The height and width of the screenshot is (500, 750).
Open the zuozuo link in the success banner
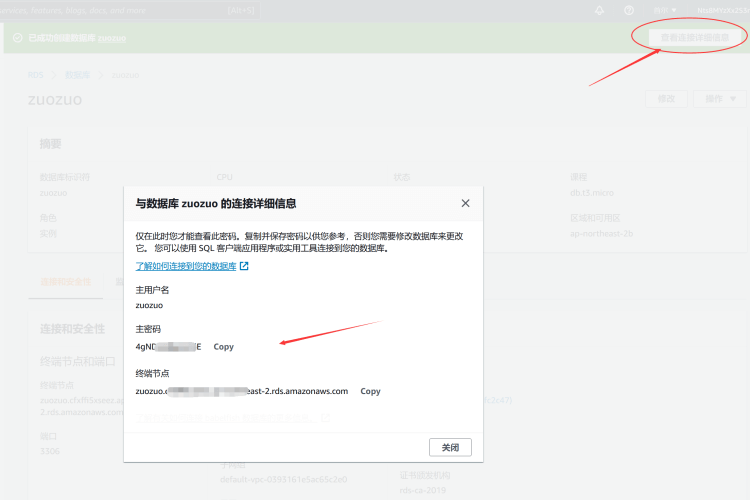[113, 39]
